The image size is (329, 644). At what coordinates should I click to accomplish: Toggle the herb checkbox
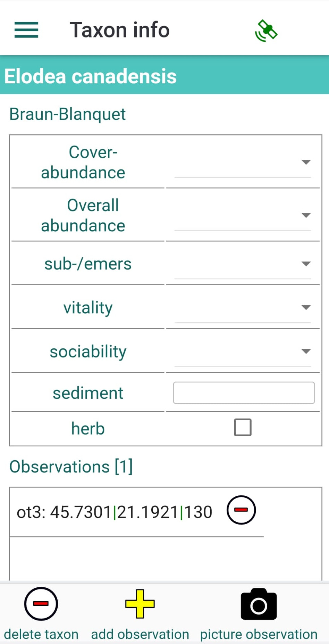[243, 427]
